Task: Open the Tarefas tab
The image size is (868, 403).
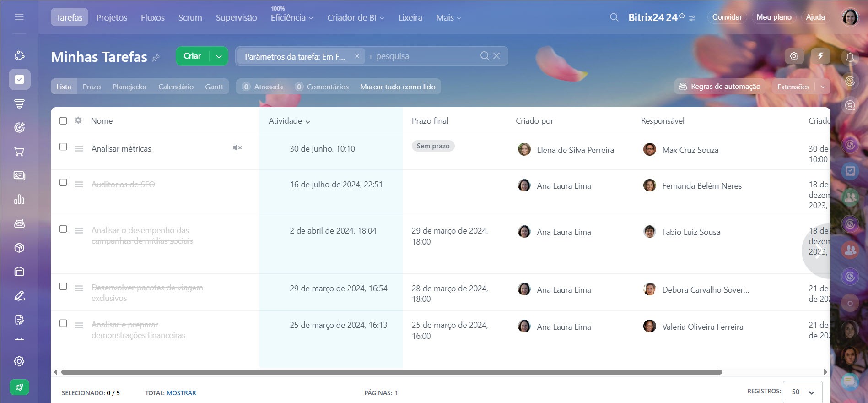Action: (x=70, y=17)
